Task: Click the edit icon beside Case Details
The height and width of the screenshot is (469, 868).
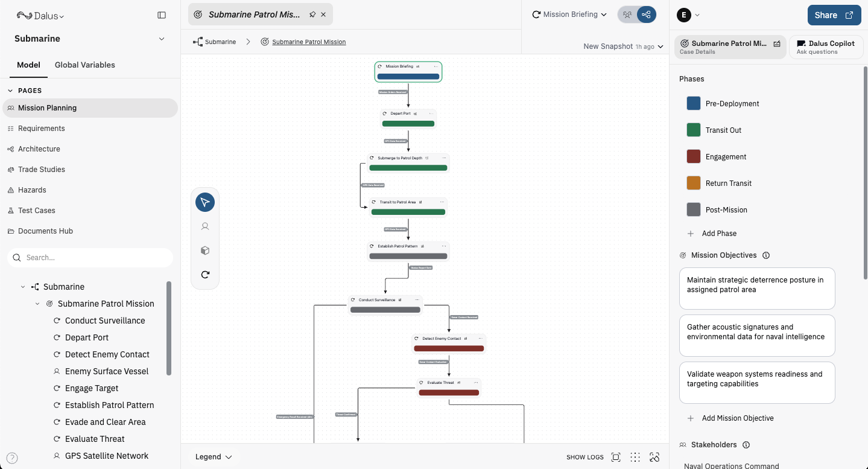Action: click(777, 43)
